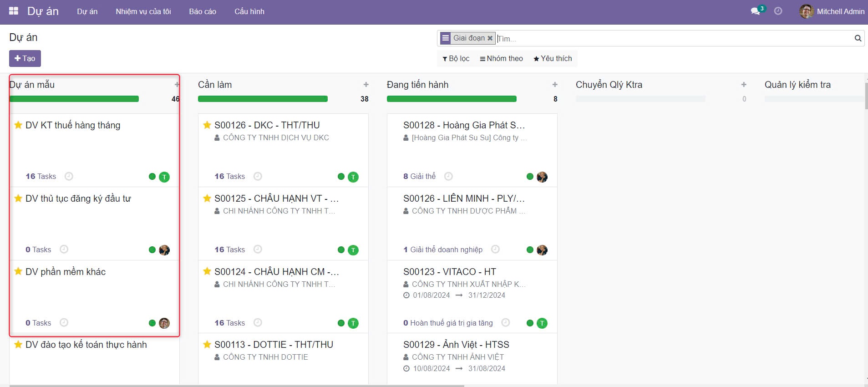This screenshot has width=868, height=387.
Task: Open the Nhóm theo grouping dropdown
Action: point(501,59)
